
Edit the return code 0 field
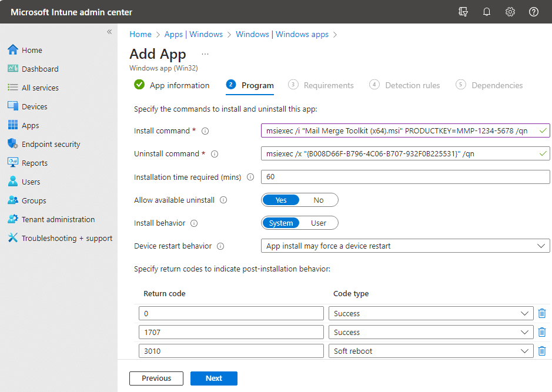tap(231, 313)
